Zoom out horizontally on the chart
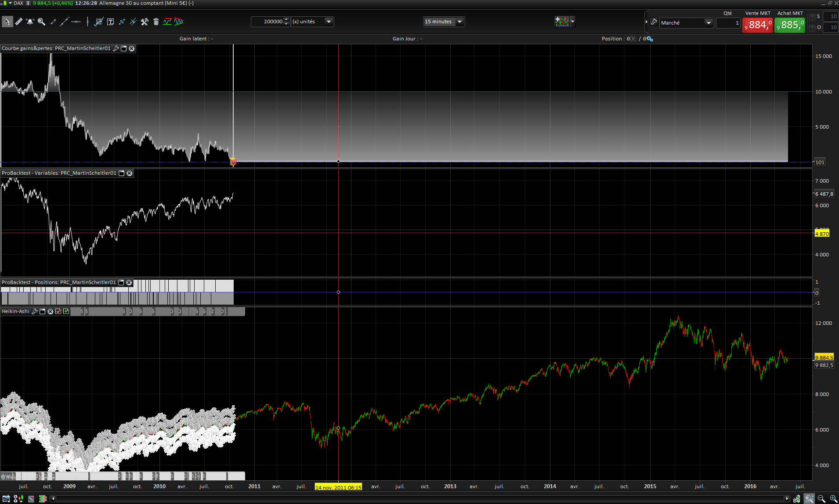Viewport: 839px width, 504px height. pyautogui.click(x=821, y=498)
